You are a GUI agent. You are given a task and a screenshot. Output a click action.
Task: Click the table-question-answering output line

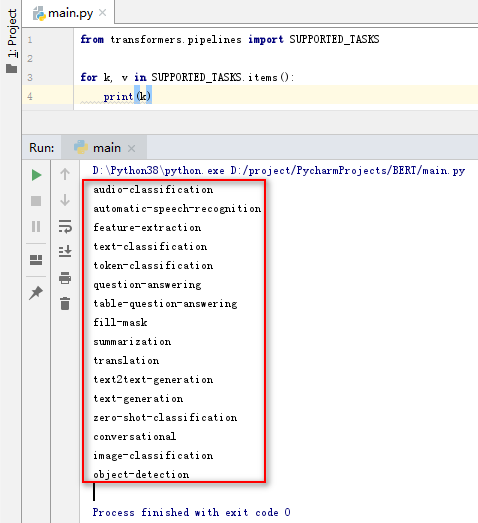pos(165,304)
